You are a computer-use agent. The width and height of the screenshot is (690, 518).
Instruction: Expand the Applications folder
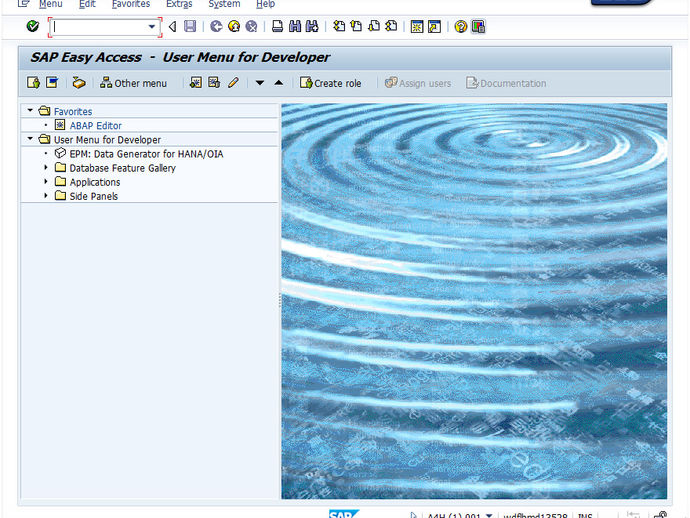[46, 181]
